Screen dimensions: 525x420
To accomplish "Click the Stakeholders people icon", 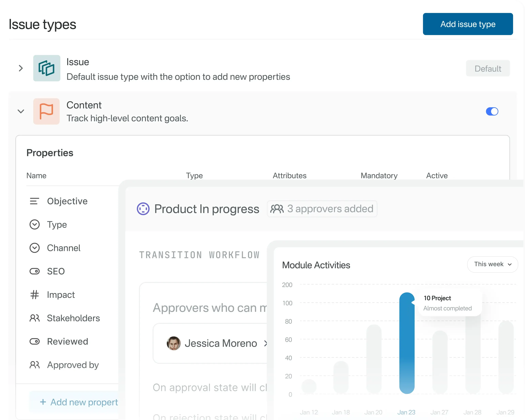I will [34, 318].
